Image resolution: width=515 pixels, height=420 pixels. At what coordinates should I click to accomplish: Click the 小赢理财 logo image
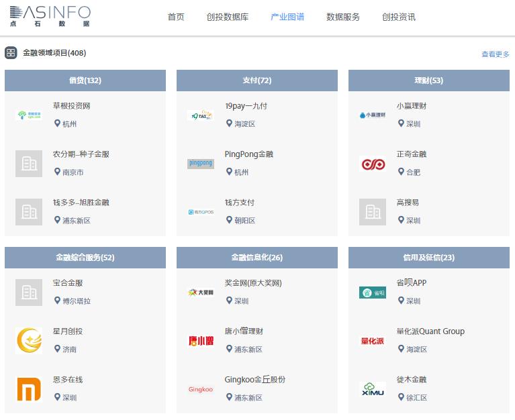(x=373, y=115)
